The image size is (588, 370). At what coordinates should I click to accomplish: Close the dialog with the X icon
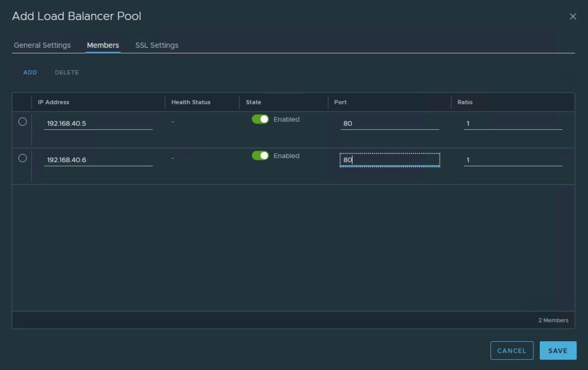point(572,17)
